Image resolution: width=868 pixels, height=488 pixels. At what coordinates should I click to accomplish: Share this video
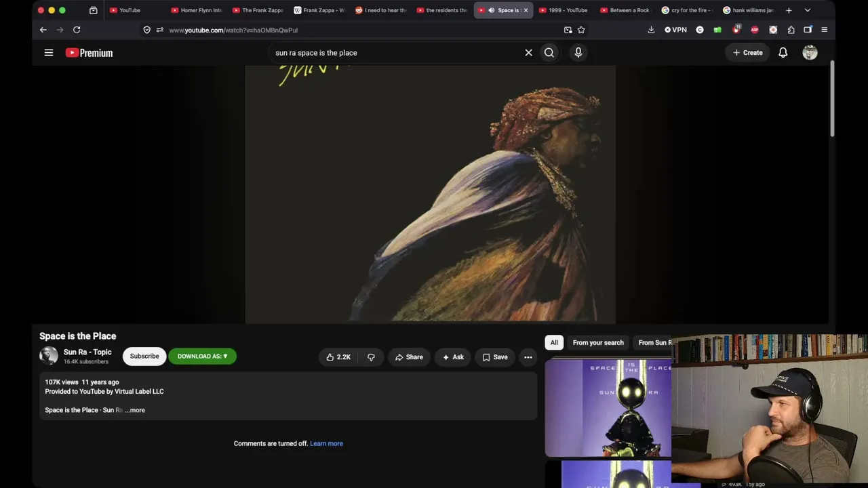[x=409, y=357]
